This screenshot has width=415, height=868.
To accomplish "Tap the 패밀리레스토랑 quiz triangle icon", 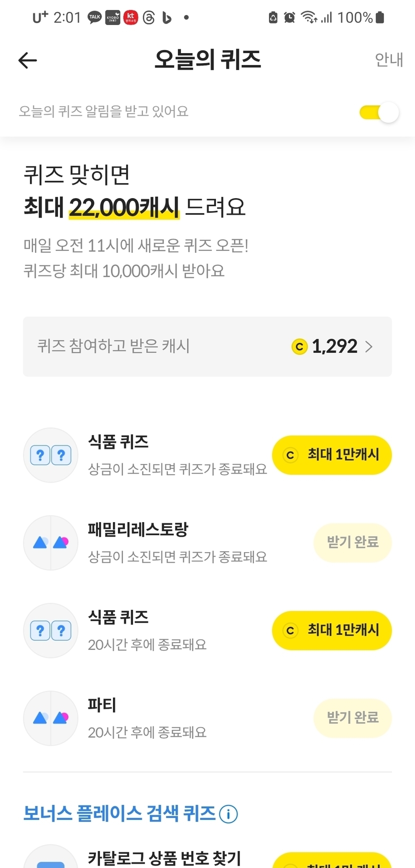I will coord(50,543).
